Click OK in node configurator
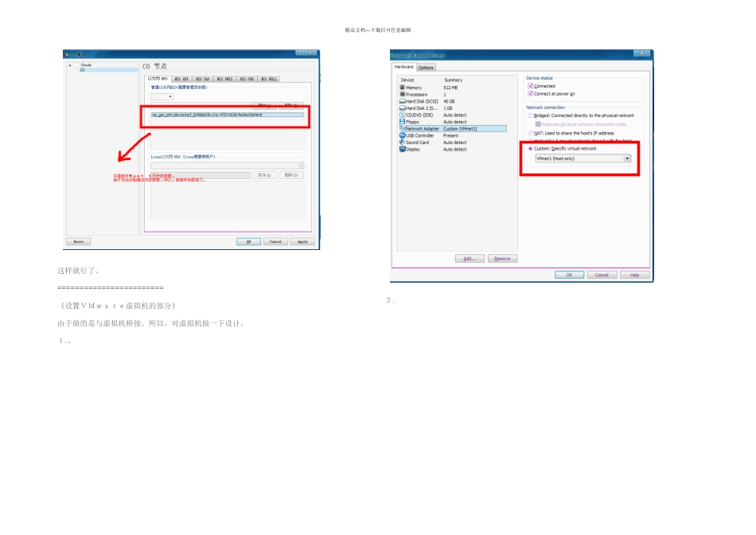The image size is (756, 535). [x=249, y=242]
